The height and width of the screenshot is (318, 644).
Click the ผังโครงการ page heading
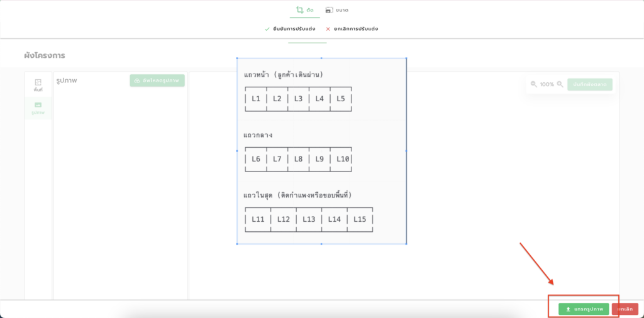pos(45,55)
